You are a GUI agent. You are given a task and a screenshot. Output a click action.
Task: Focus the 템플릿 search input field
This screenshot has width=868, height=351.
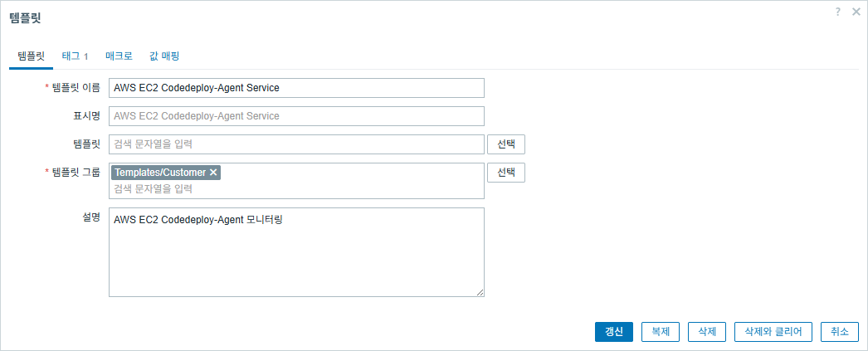click(x=296, y=144)
